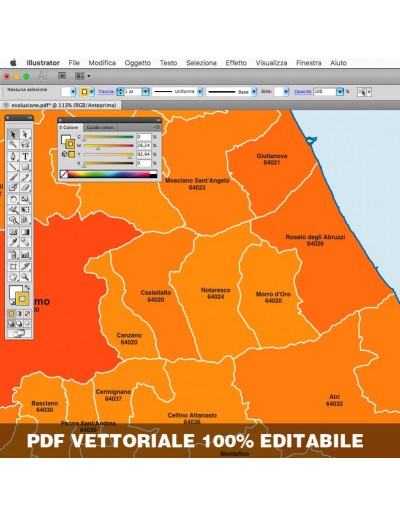This screenshot has height=517, width=400.
Task: Select the Column Graph tool
Action: point(25,255)
